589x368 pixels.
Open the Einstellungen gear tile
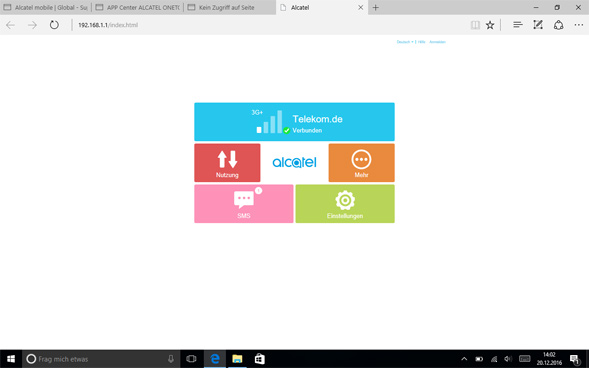345,204
